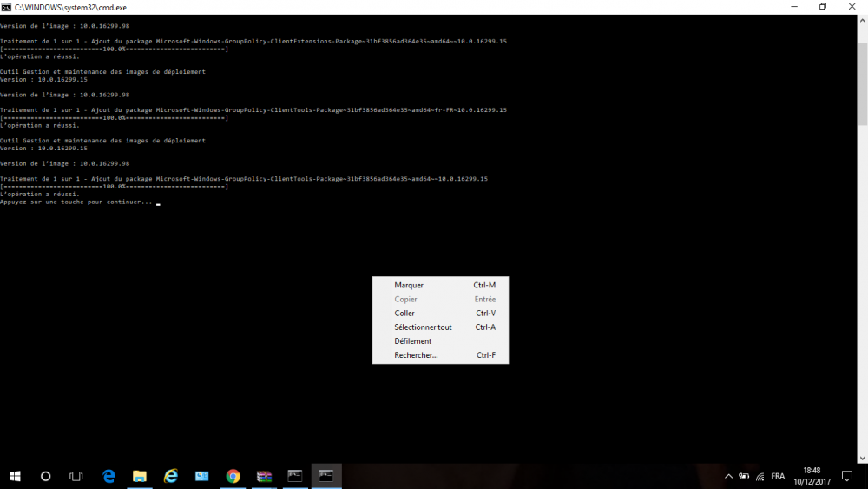The image size is (868, 489).
Task: Minimize the cmd.exe window
Action: click(794, 7)
